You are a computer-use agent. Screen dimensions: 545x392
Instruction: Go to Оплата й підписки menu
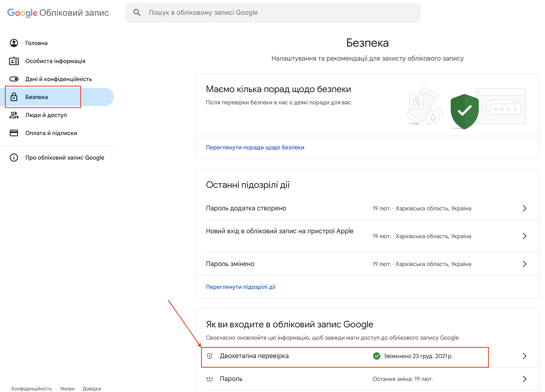(x=51, y=133)
